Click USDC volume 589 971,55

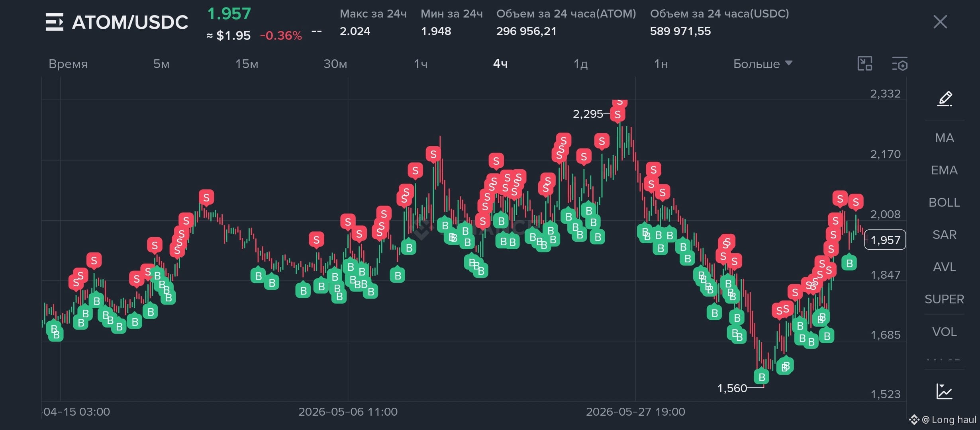pyautogui.click(x=680, y=31)
